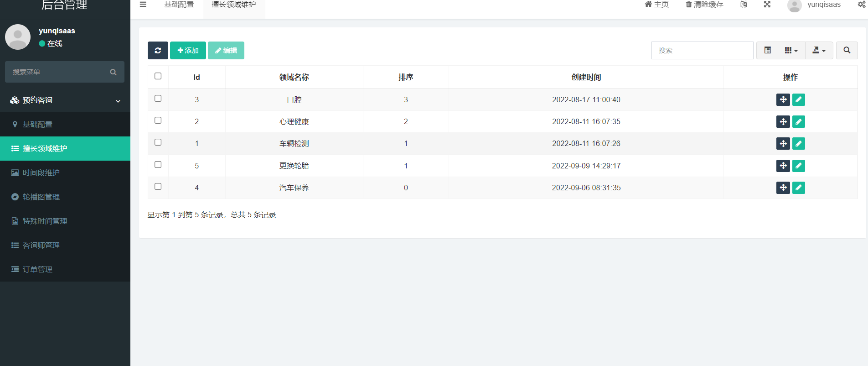Viewport: 868px width, 366px height.
Task: Toggle the table card view icon
Action: tap(768, 51)
